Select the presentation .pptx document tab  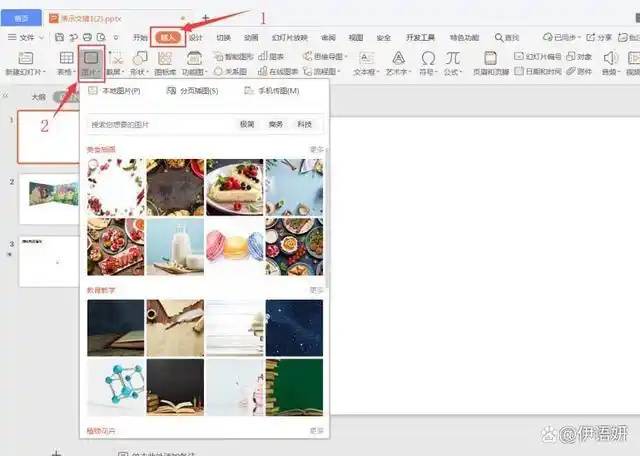point(116,18)
